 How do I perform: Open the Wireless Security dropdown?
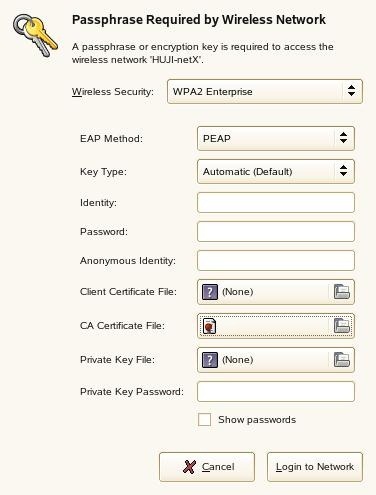(x=265, y=91)
